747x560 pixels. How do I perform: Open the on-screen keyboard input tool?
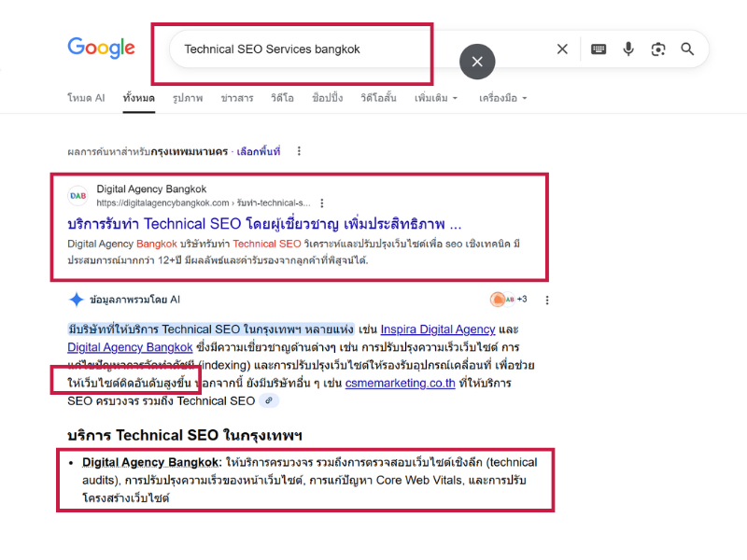[599, 49]
